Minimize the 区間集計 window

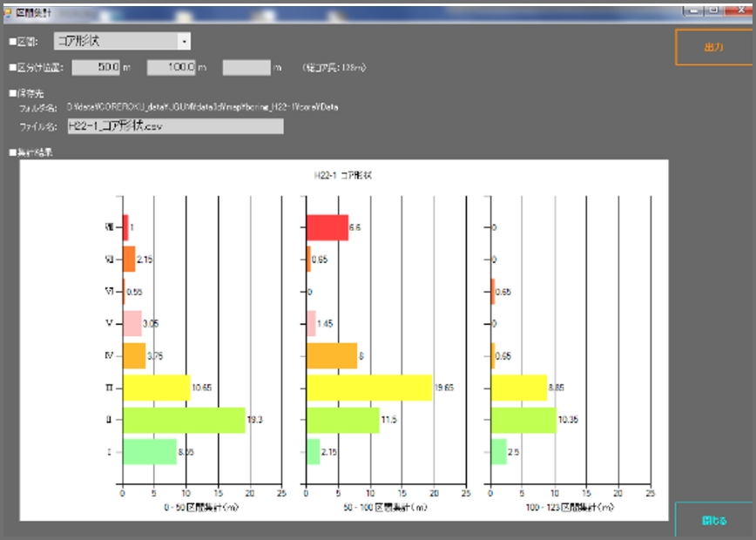693,10
